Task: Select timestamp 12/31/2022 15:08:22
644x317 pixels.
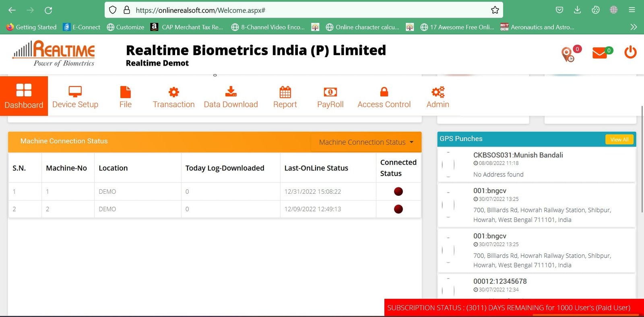Action: coord(313,192)
